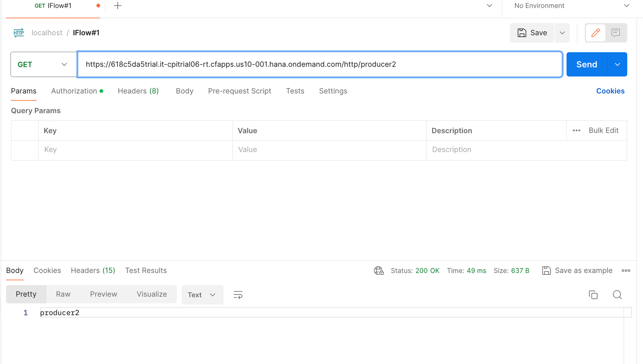Image resolution: width=643 pixels, height=364 pixels.
Task: Click Bulk Edit for query params
Action: point(603,131)
